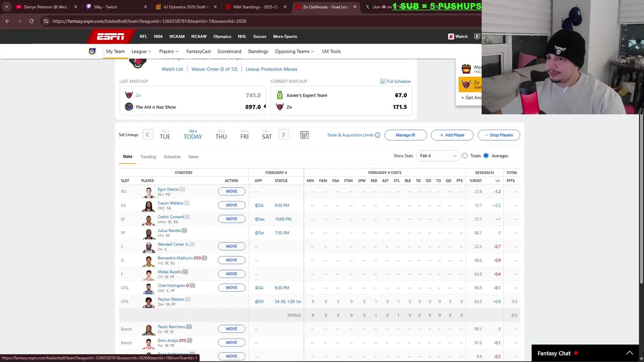Expand the League menu

click(x=141, y=51)
